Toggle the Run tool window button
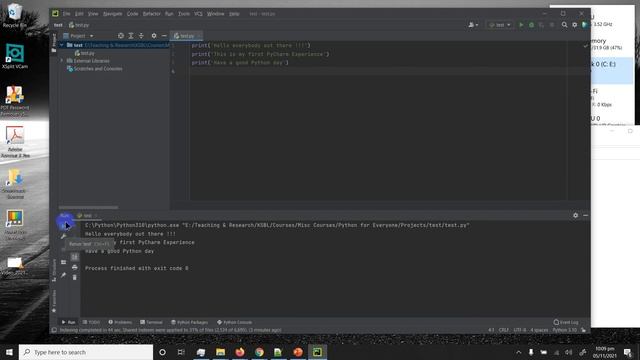 pos(69,322)
